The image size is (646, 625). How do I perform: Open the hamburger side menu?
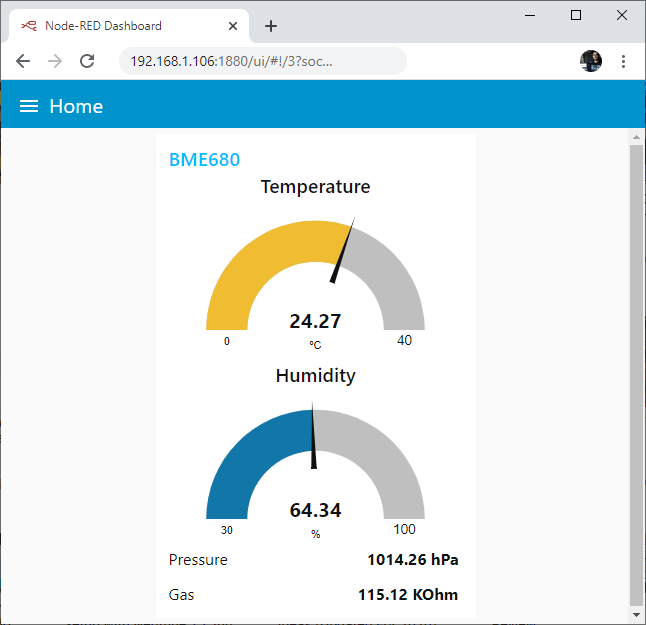coord(29,106)
